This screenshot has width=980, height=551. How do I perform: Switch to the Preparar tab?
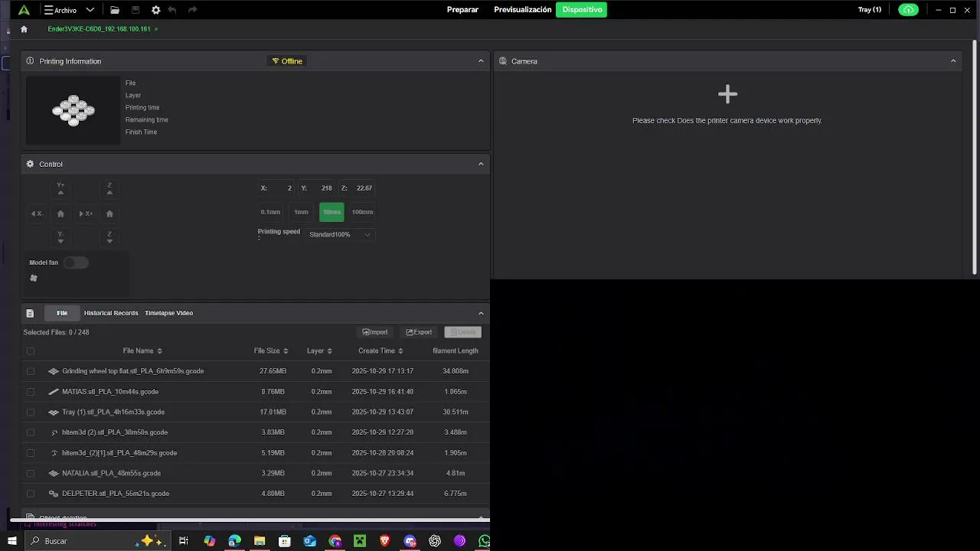[462, 10]
